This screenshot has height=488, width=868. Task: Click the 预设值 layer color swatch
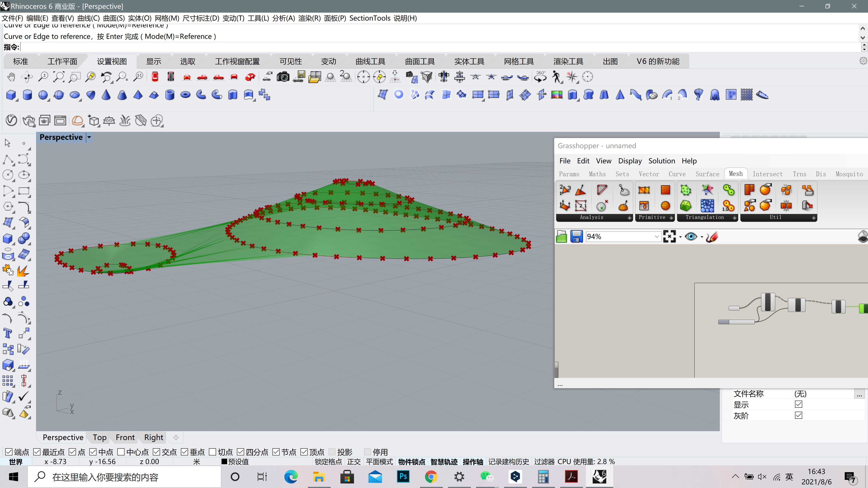click(x=224, y=462)
